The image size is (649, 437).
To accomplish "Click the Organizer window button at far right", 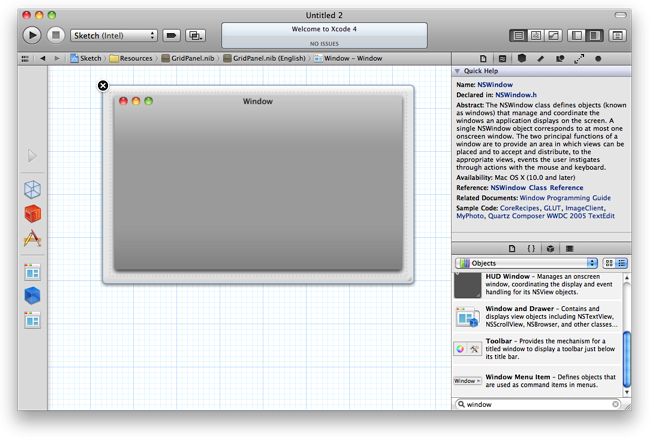I will 618,36.
